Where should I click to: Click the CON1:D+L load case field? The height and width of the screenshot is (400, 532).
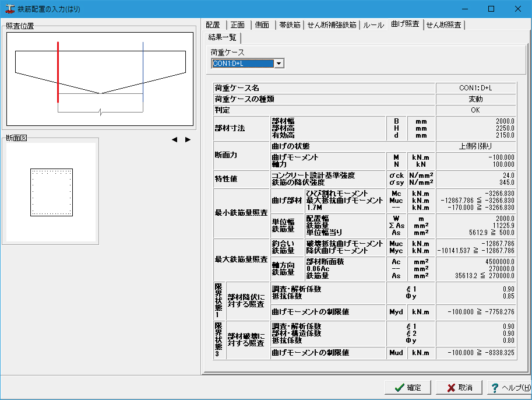(242, 64)
